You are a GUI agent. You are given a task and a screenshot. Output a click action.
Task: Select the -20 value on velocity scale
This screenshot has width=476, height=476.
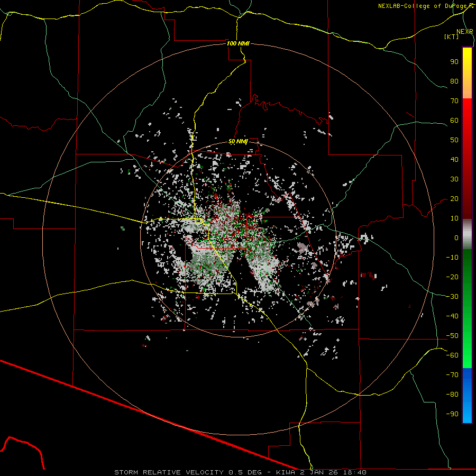tap(452, 277)
